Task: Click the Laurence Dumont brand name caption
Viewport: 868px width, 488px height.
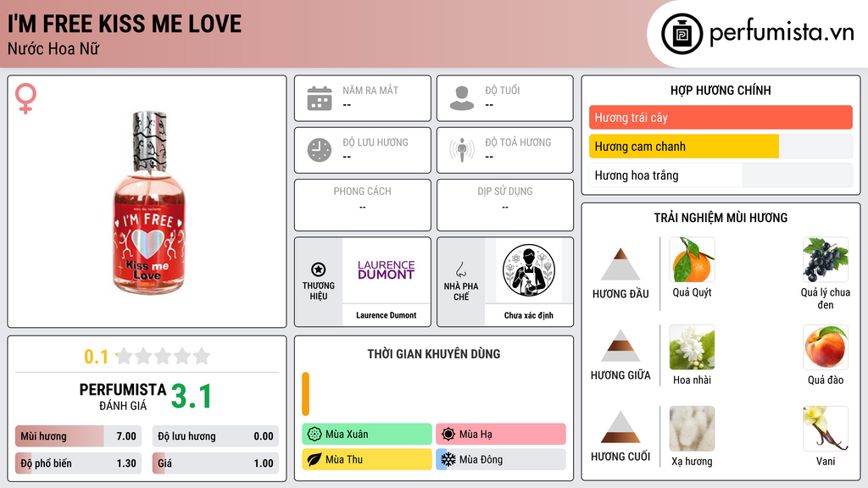Action: pyautogui.click(x=386, y=315)
